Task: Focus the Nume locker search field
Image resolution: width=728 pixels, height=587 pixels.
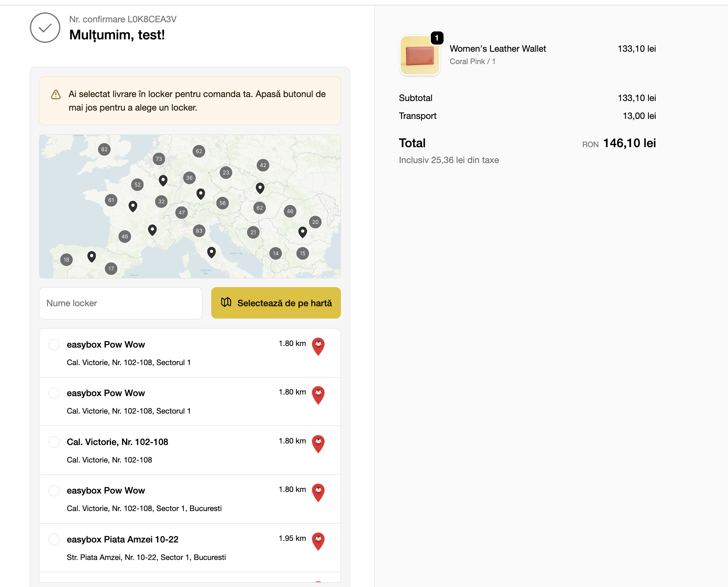Action: point(121,303)
